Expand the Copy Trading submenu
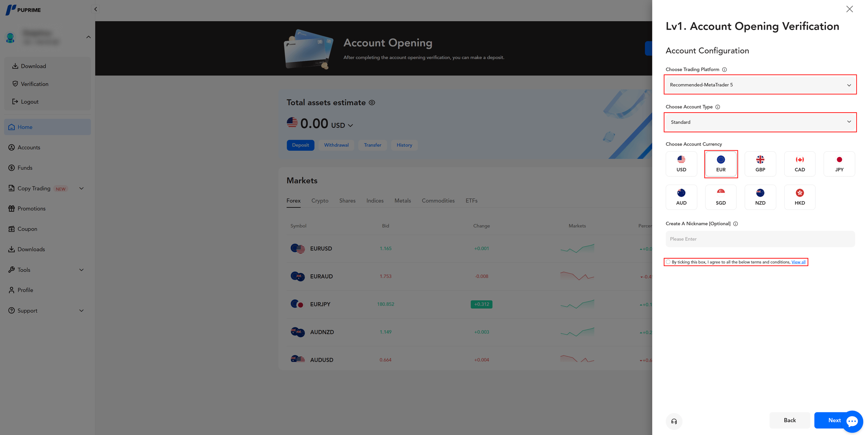 click(81, 188)
